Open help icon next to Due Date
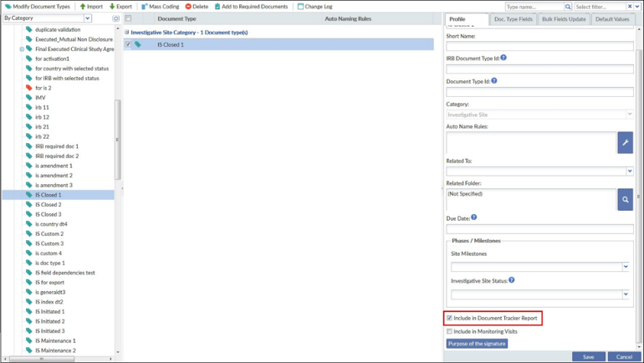Image resolution: width=644 pixels, height=363 pixels. coord(474,217)
